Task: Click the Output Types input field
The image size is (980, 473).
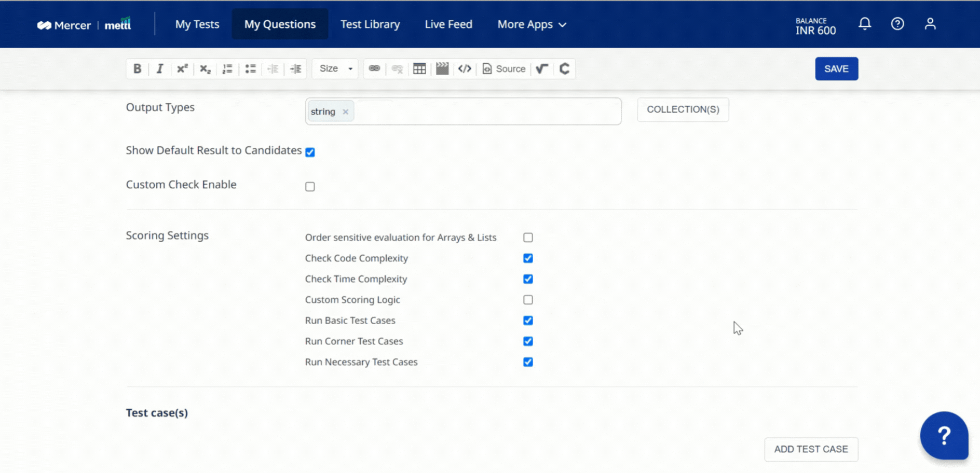Action: click(x=463, y=112)
